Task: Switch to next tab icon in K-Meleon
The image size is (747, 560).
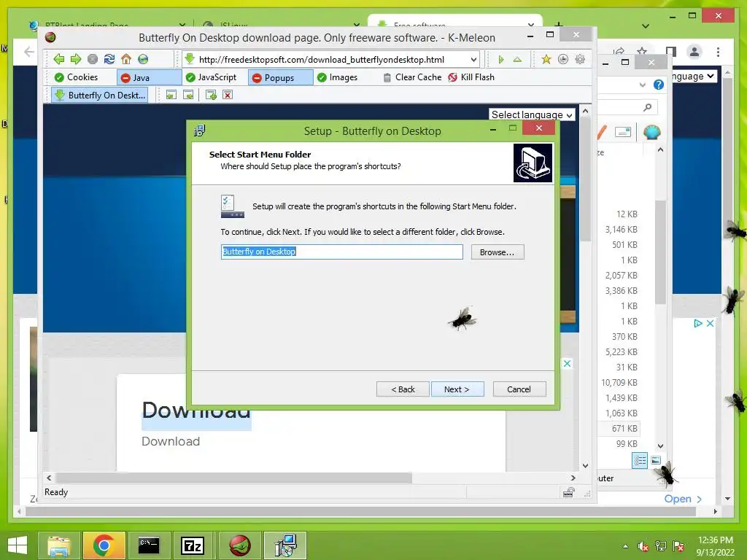Action: [x=188, y=96]
